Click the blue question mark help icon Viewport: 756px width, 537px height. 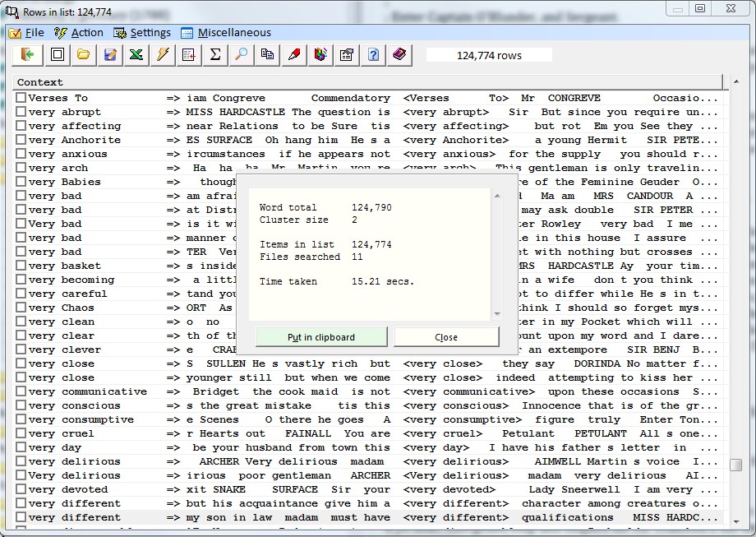[x=373, y=55]
